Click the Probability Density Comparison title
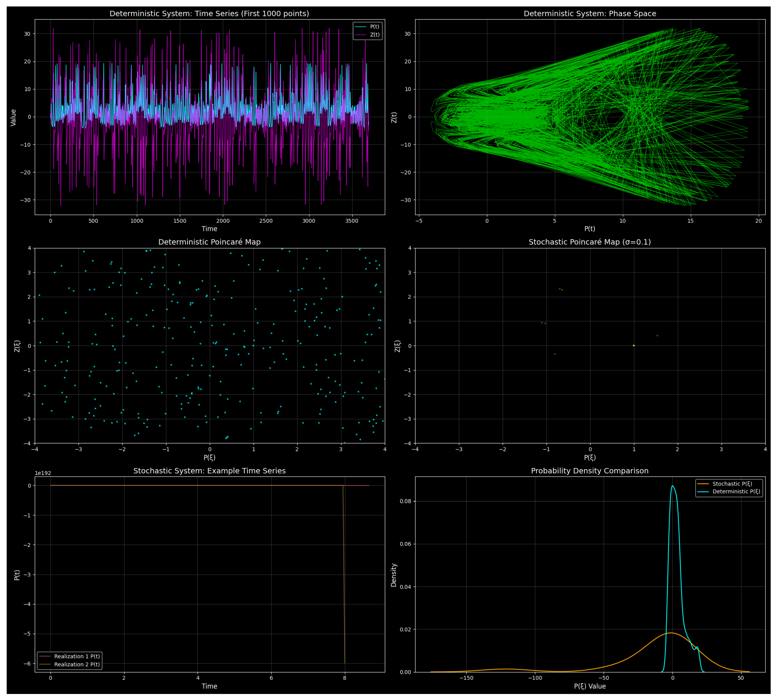The width and height of the screenshot is (778, 700). (x=590, y=471)
